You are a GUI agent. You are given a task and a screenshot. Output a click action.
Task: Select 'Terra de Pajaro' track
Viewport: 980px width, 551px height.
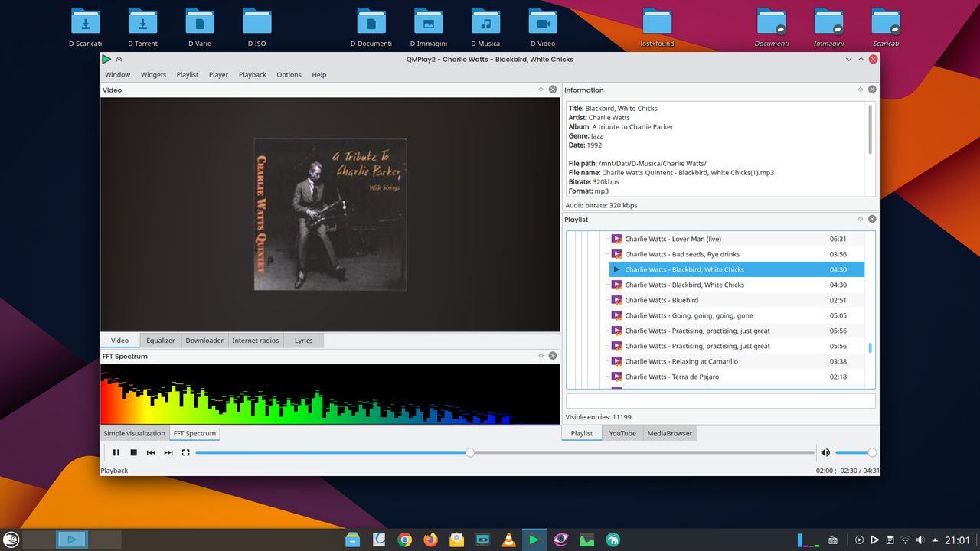click(x=737, y=377)
